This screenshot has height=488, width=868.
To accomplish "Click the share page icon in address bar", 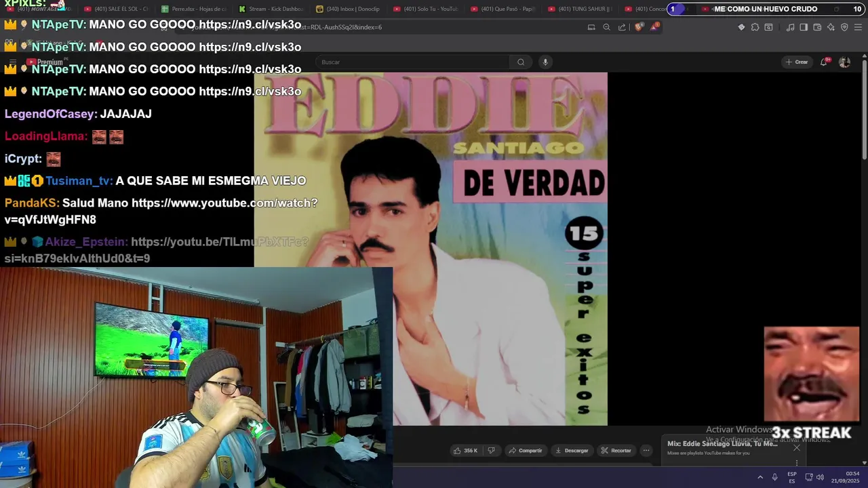I will 622,27.
